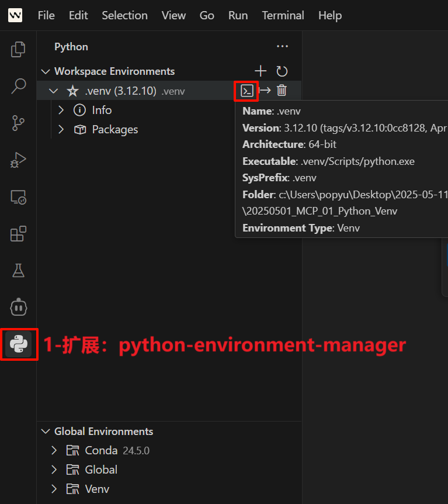Select the Conda tree item label

(101, 451)
